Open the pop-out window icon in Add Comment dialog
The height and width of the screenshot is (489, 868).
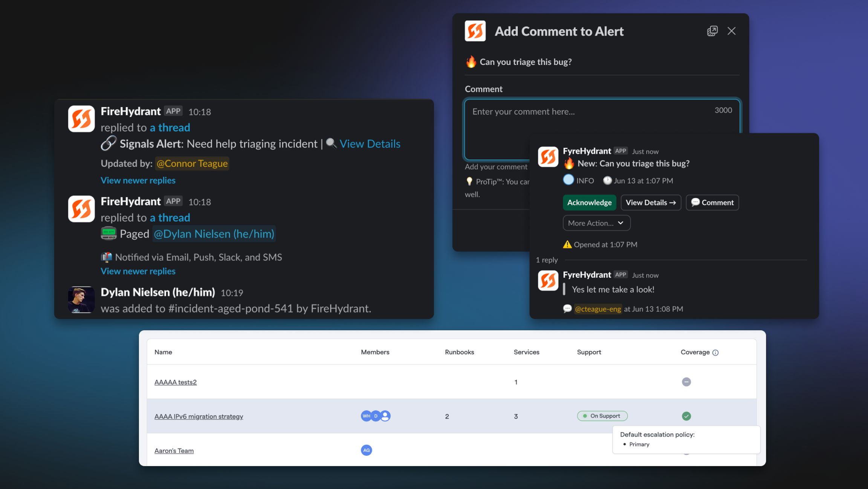tap(712, 31)
